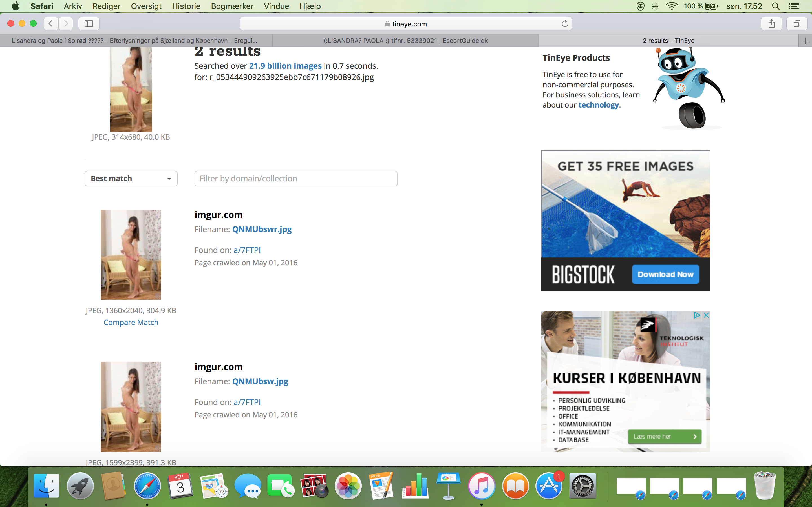Open Spotlight search magnifier icon
Viewport: 812px width, 507px height.
(776, 6)
